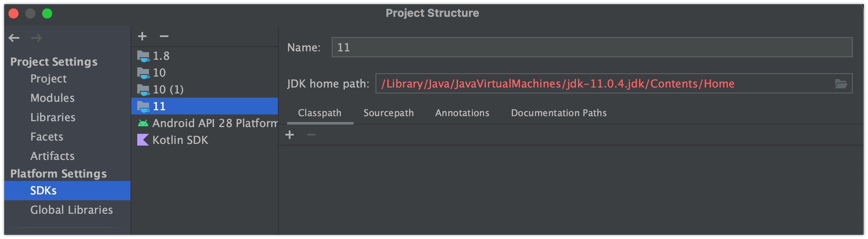Viewport: 868px width, 239px height.
Task: Browse for JDK home path folder
Action: 841,84
